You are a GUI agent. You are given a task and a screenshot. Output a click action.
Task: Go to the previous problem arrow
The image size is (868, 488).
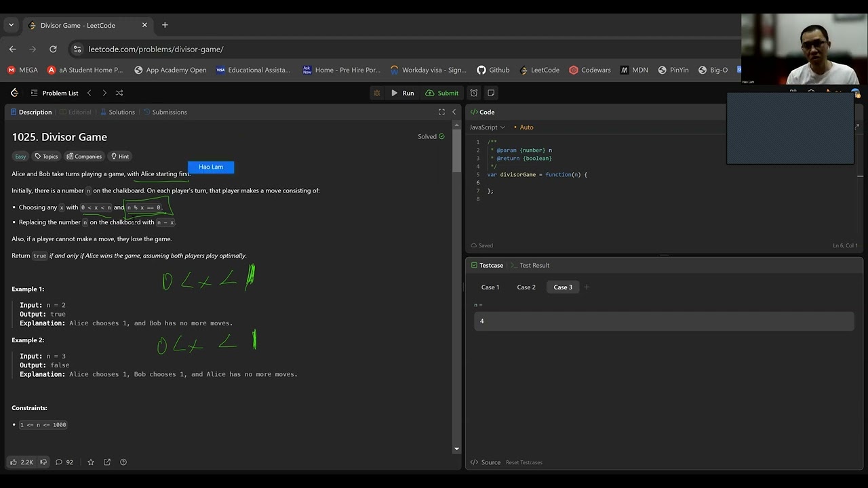tap(89, 93)
